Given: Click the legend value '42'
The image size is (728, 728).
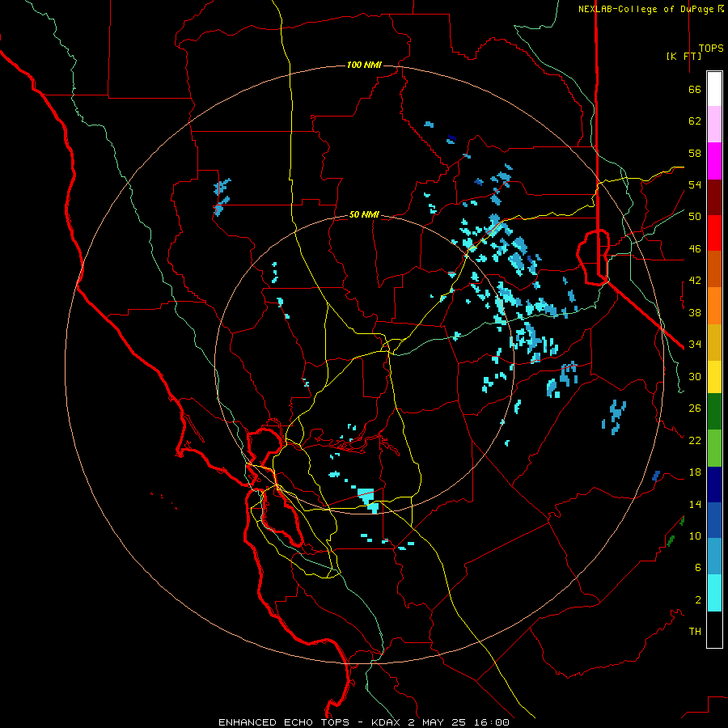Looking at the screenshot, I should [695, 281].
